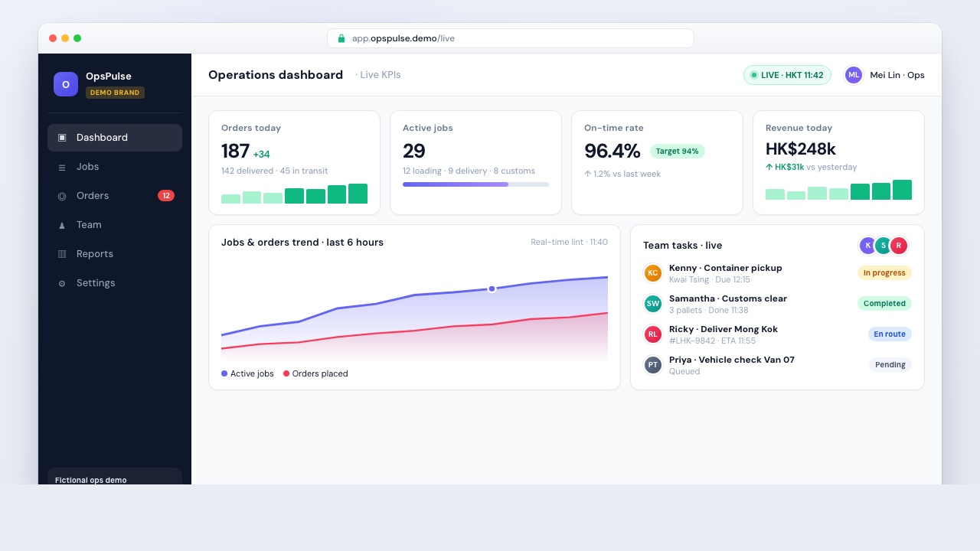Click Kenny · Container pickup task
Screen dimensions: 980x551
[x=726, y=268]
